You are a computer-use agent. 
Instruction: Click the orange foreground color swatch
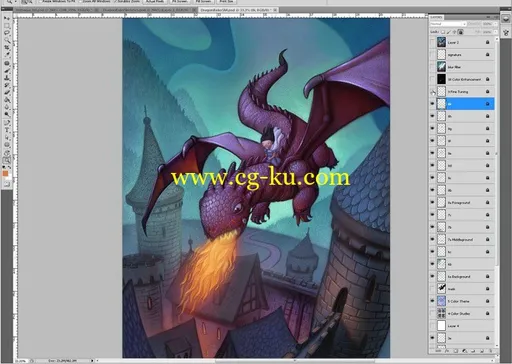click(5, 173)
